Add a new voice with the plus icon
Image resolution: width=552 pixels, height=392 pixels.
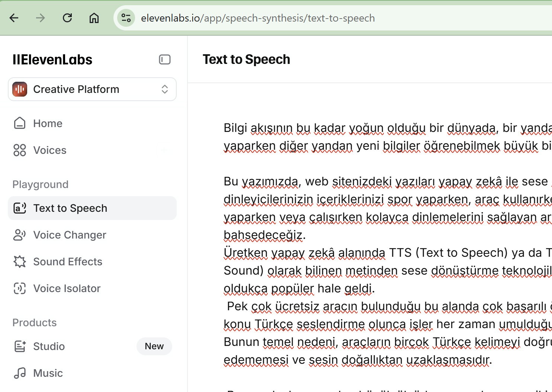[x=164, y=150]
